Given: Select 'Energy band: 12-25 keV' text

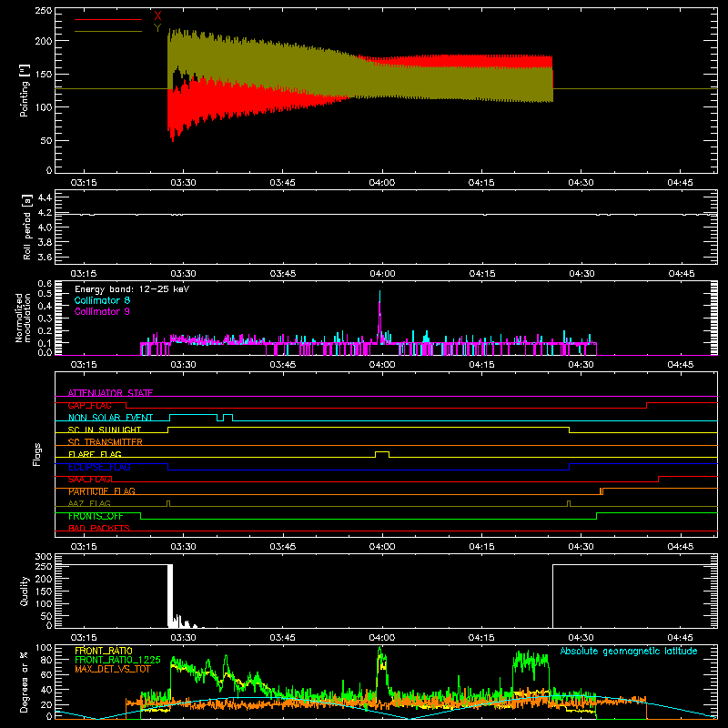Looking at the screenshot, I should [x=132, y=289].
